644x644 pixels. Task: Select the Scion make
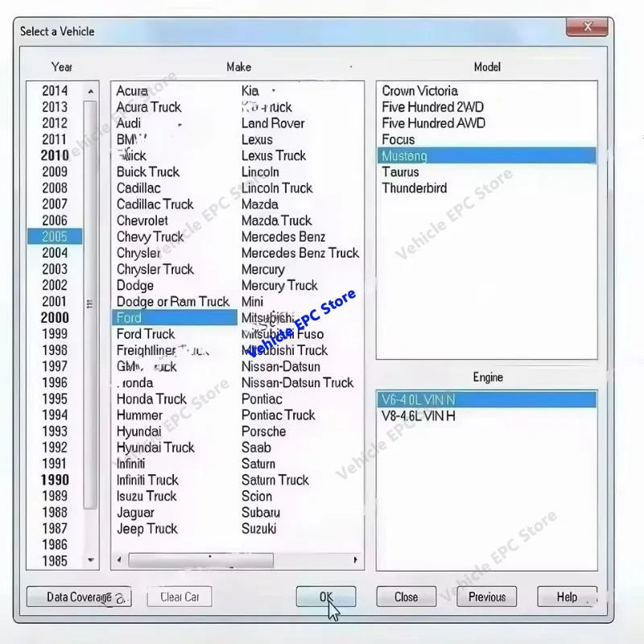[x=257, y=496]
